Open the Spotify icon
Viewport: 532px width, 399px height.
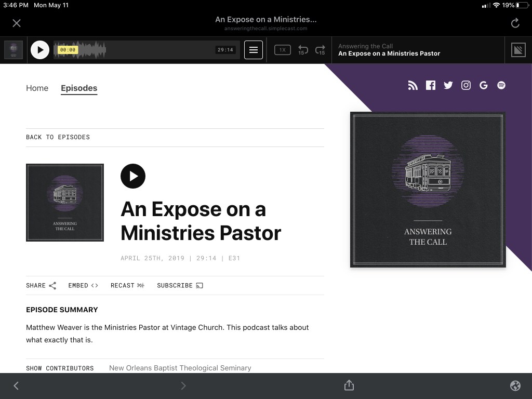point(501,86)
